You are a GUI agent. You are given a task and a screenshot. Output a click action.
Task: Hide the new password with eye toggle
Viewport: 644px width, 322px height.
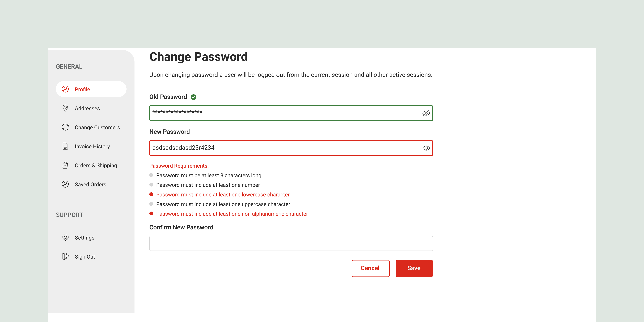(x=426, y=148)
